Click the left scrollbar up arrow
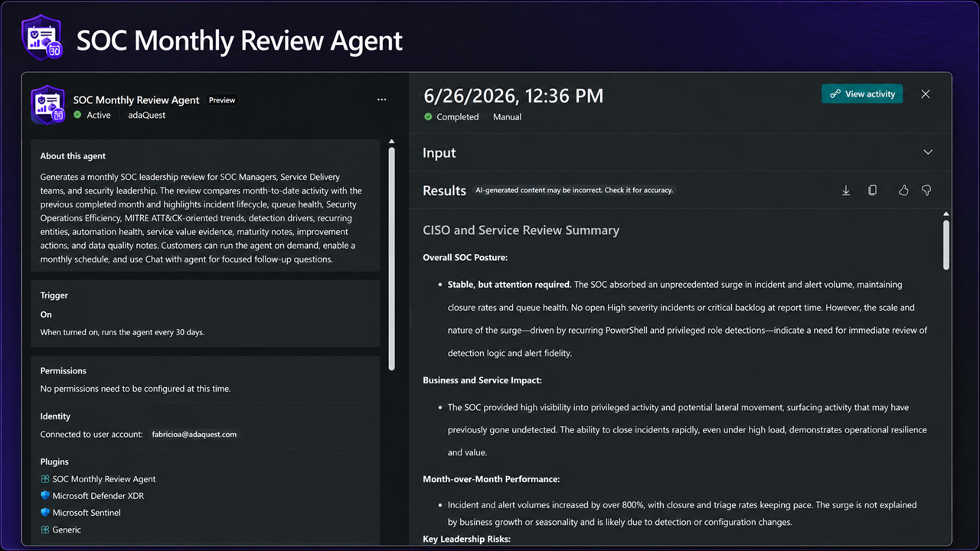The width and height of the screenshot is (980, 551). click(392, 142)
